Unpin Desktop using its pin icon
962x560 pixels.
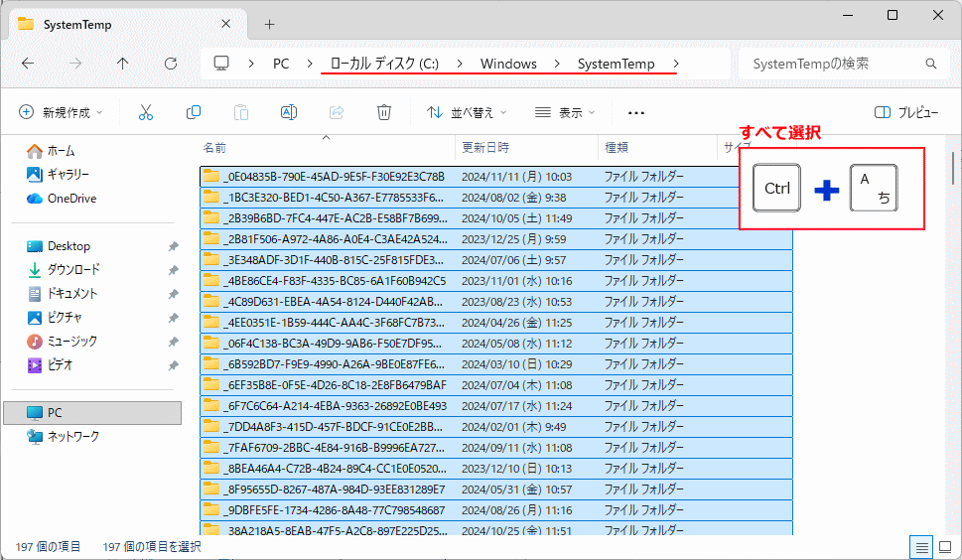coord(173,246)
